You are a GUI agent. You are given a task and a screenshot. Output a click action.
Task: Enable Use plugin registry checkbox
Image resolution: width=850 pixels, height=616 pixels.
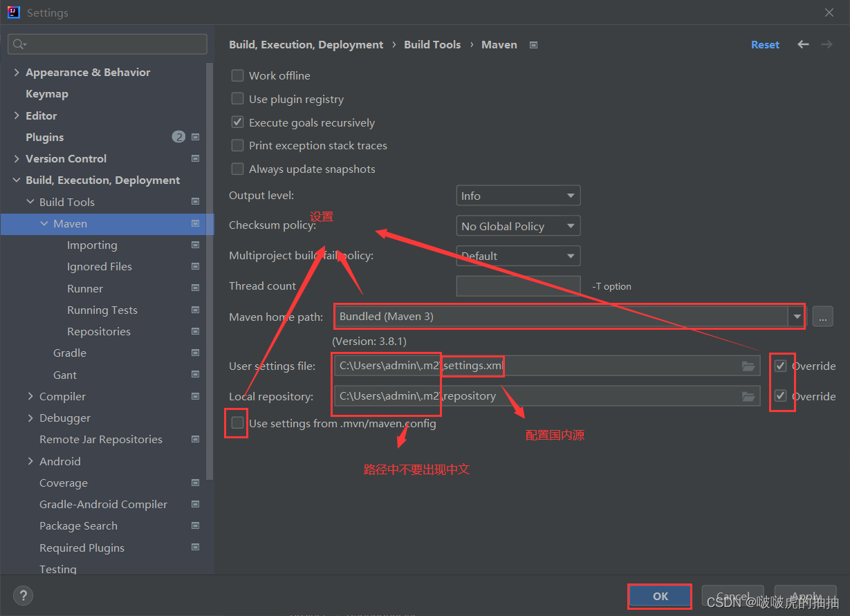[237, 99]
